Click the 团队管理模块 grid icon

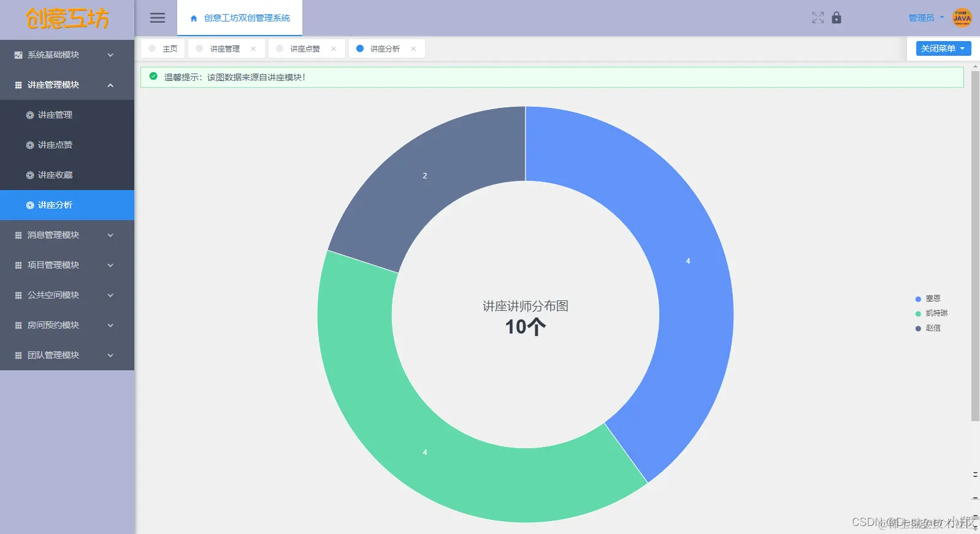coord(18,356)
